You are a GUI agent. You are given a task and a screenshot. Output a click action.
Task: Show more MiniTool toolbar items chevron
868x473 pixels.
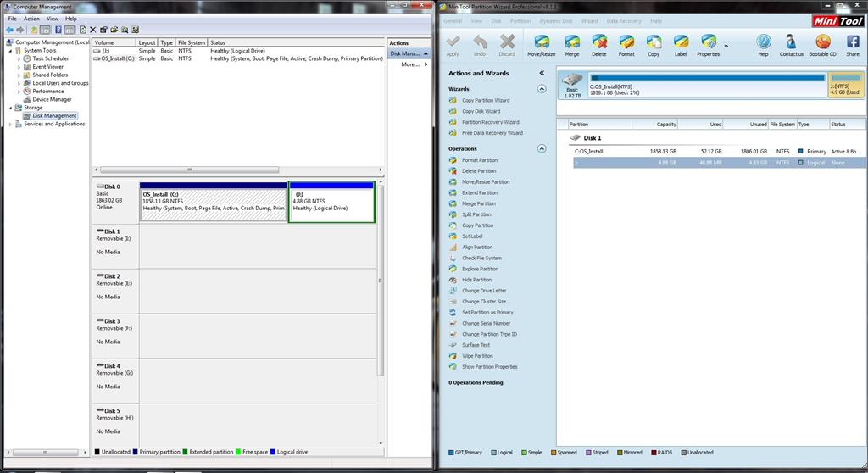click(x=726, y=46)
